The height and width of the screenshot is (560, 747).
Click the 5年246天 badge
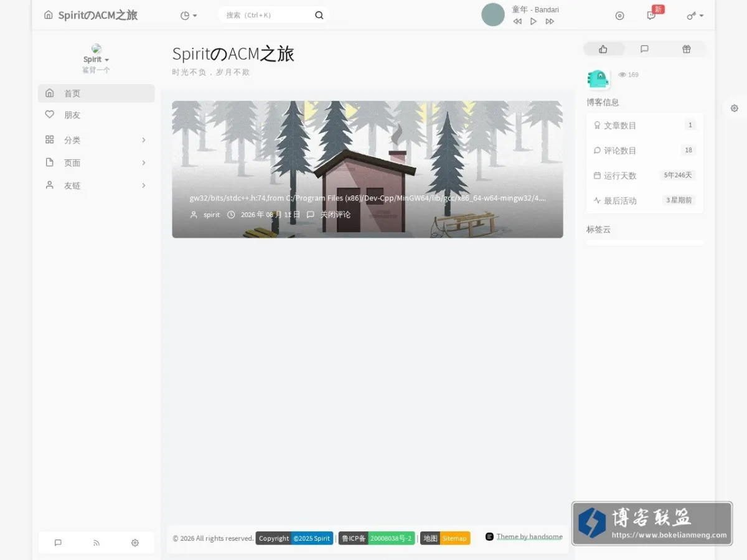click(678, 175)
